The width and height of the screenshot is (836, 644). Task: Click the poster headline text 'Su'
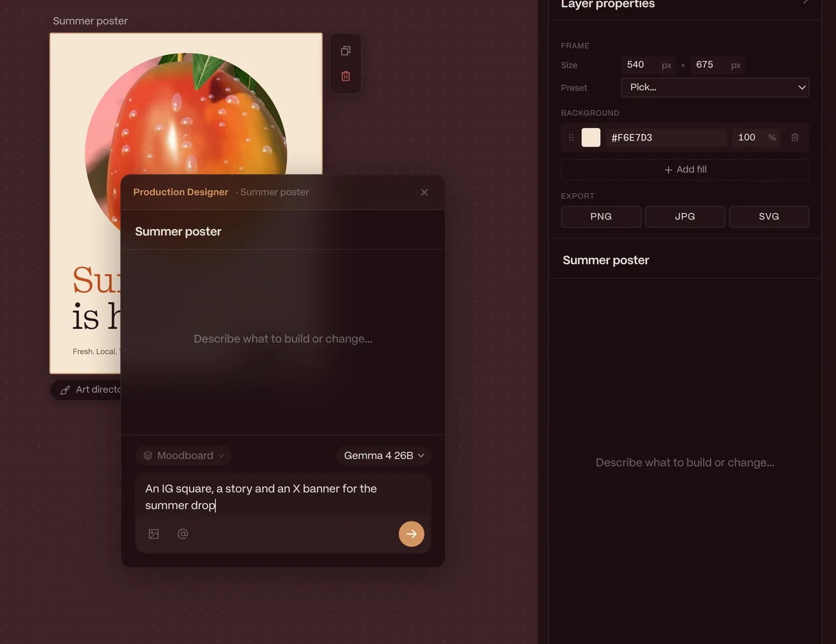tap(96, 280)
